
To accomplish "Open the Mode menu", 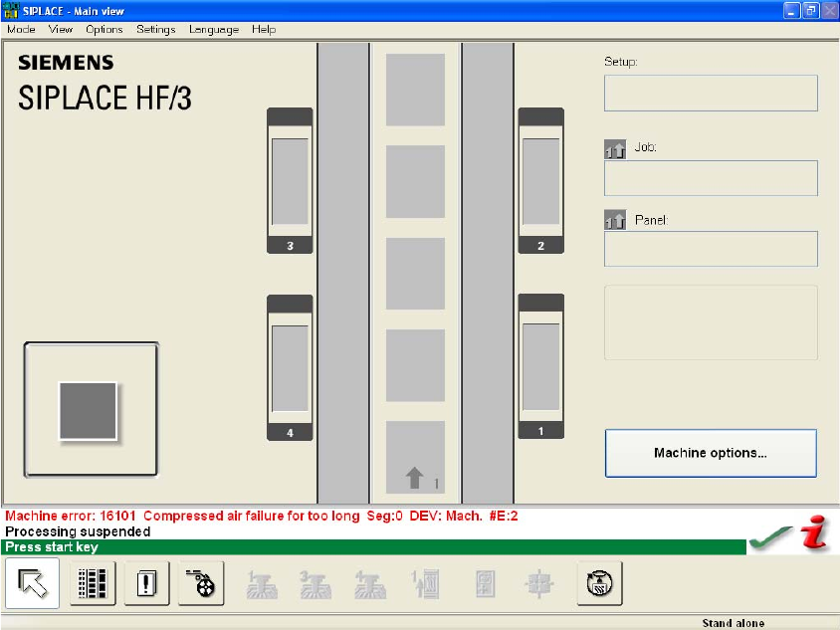I will coord(22,30).
